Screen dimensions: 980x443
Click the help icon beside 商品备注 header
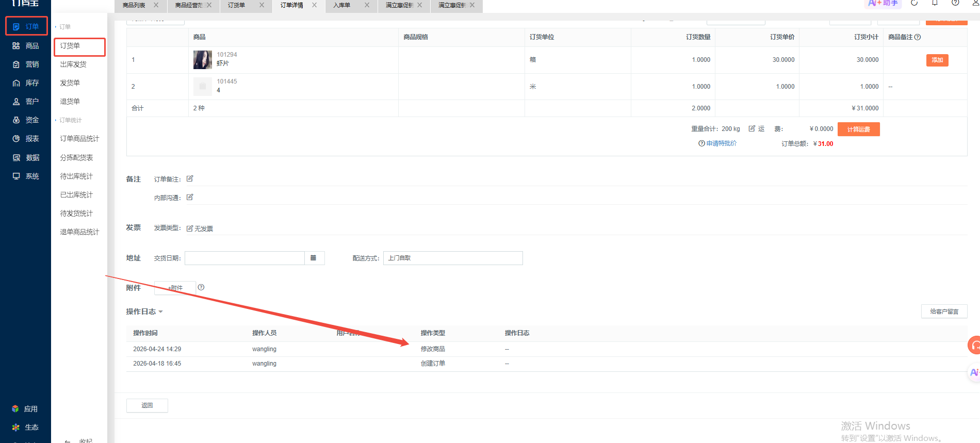pos(918,37)
